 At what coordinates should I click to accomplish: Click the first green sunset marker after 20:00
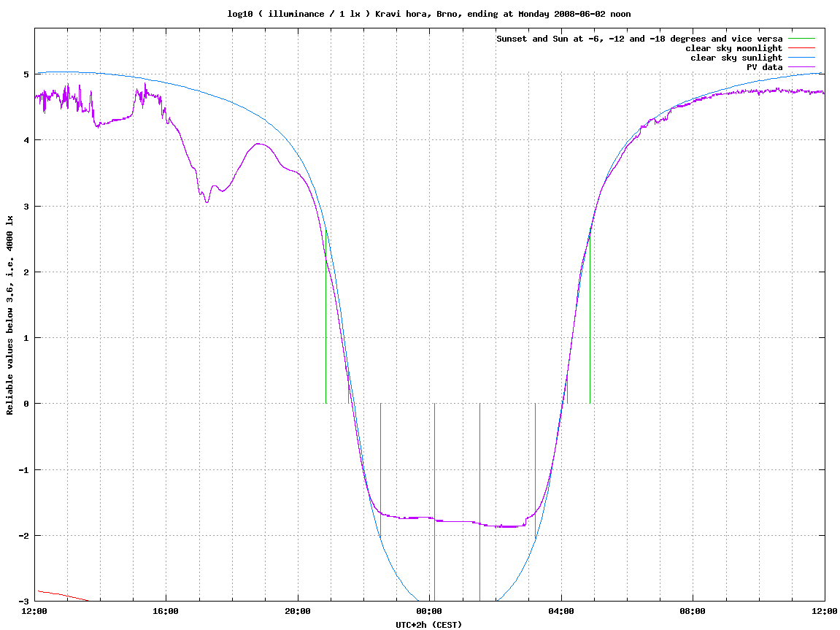pos(325,316)
